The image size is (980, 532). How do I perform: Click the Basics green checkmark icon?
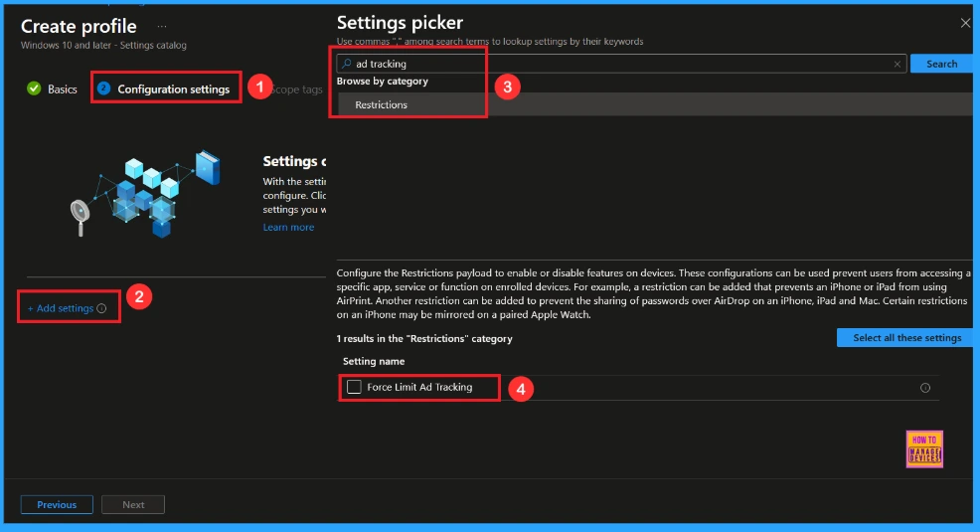34,89
